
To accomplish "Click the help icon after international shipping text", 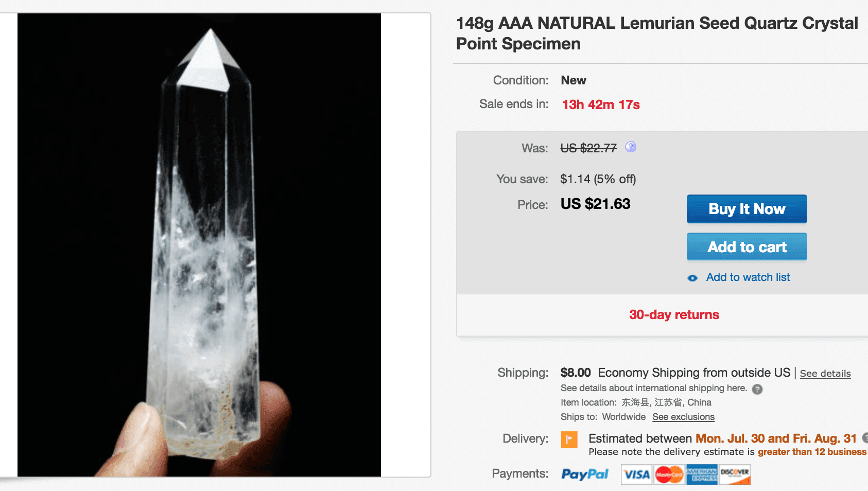I will (x=757, y=389).
